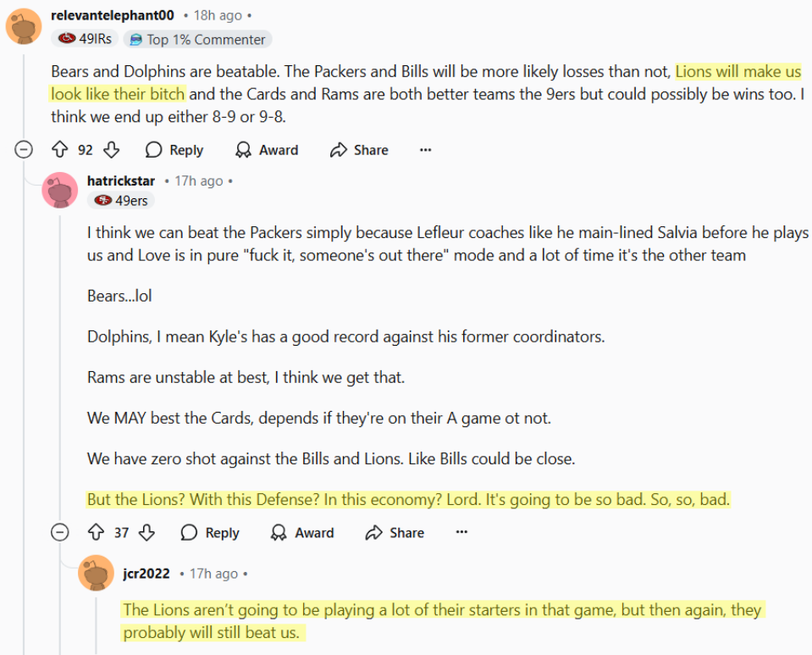Open relevantelephant00's avatar profile picture
Screen dimensions: 812x655
24,26
